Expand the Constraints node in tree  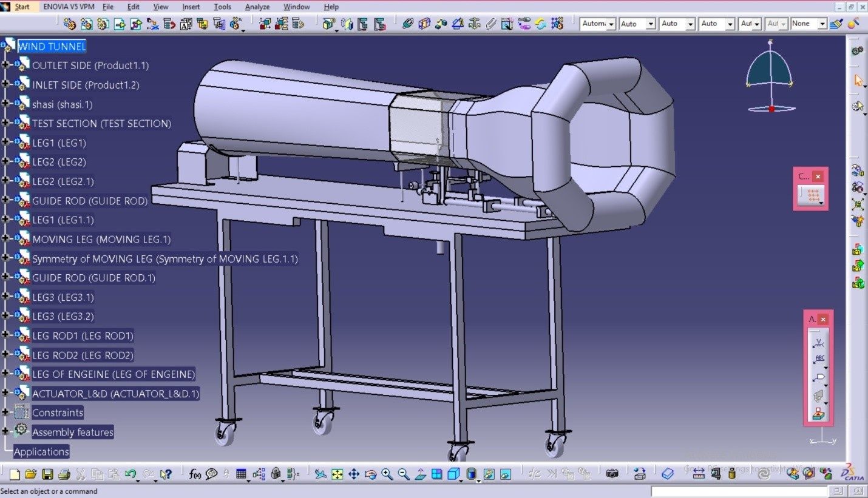click(x=5, y=412)
